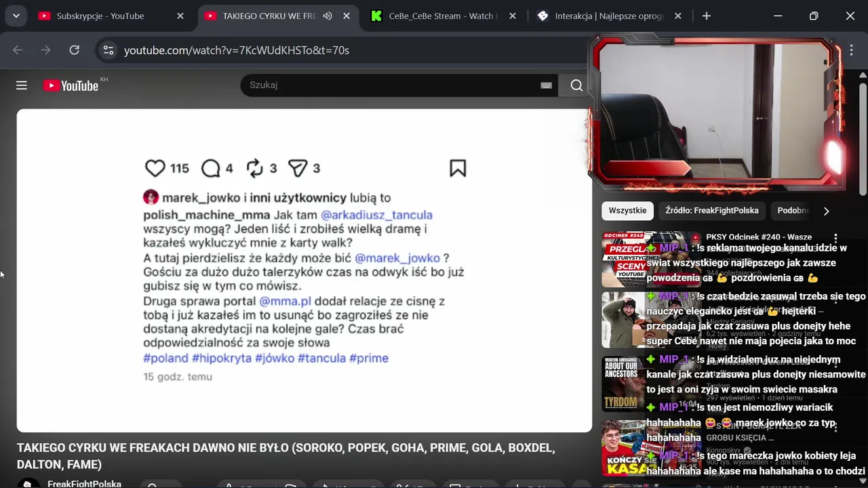Minimize the browser window
Viewport: 868px width, 488px height.
pos(778,16)
